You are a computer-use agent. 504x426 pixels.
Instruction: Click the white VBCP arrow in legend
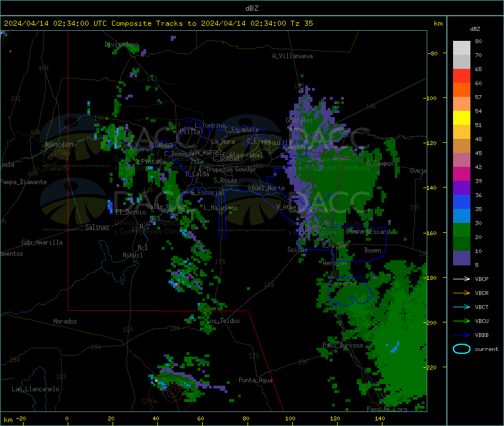point(461,279)
